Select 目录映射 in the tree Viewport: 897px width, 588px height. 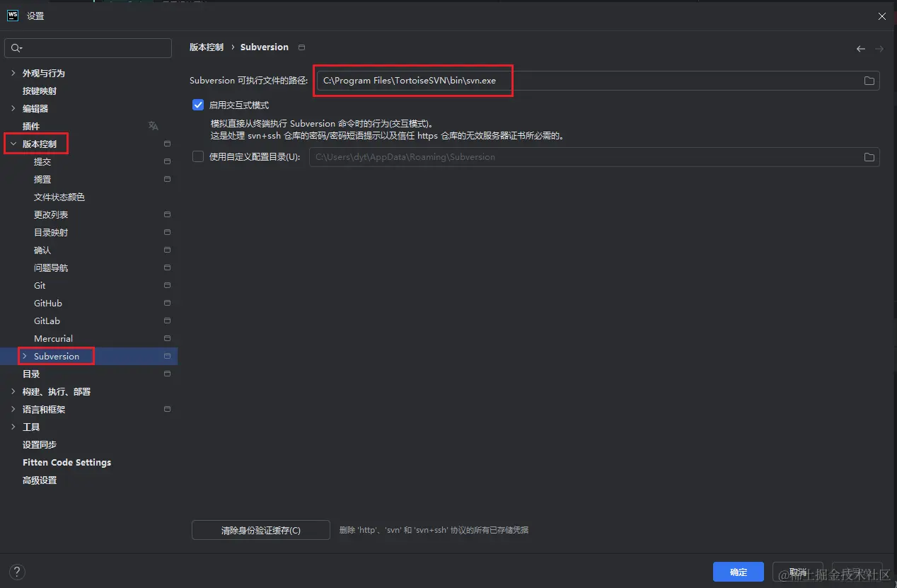click(x=51, y=232)
